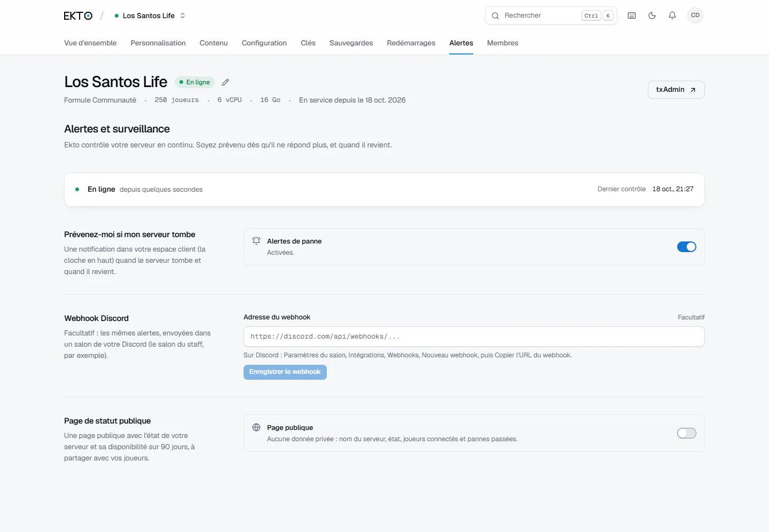Open the Sauvegardes tab
This screenshot has height=532, width=769.
(x=351, y=43)
